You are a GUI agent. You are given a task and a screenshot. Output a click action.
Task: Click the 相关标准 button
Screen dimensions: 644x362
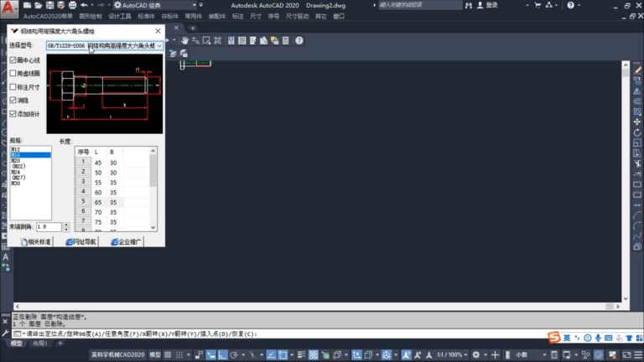click(x=36, y=241)
